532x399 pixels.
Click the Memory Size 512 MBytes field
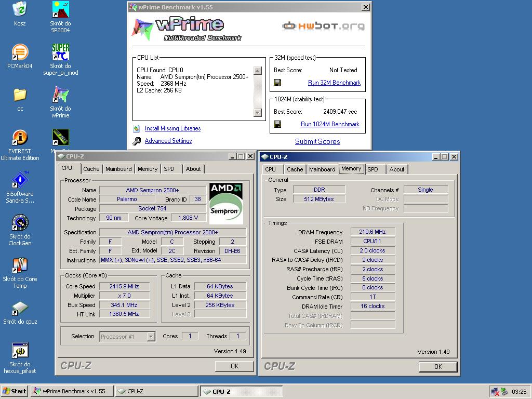click(319, 199)
